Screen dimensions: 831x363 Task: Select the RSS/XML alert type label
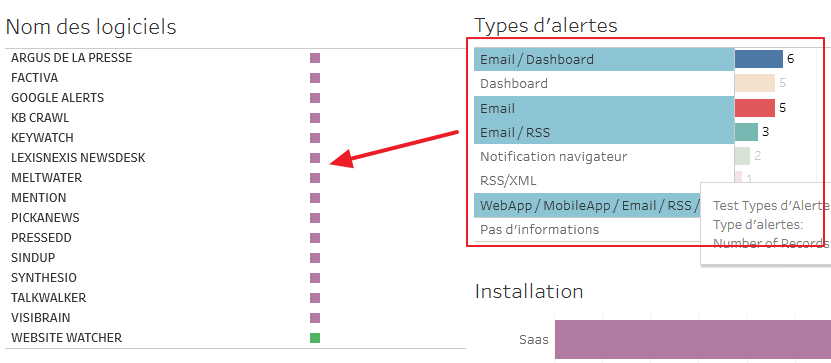point(508,181)
